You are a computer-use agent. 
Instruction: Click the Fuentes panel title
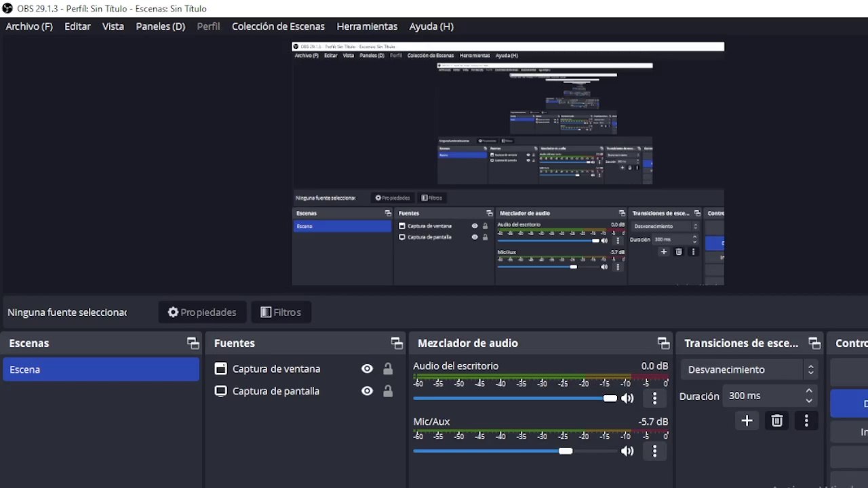(x=235, y=343)
